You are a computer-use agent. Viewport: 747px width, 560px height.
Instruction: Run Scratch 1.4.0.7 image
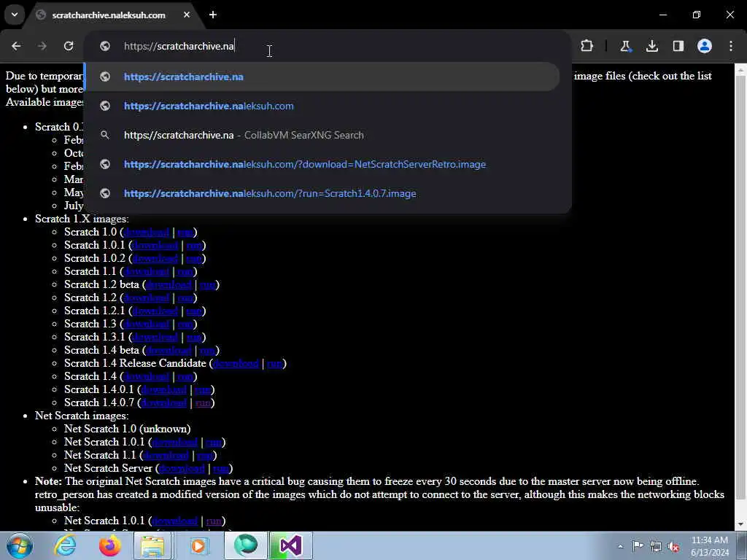(203, 402)
